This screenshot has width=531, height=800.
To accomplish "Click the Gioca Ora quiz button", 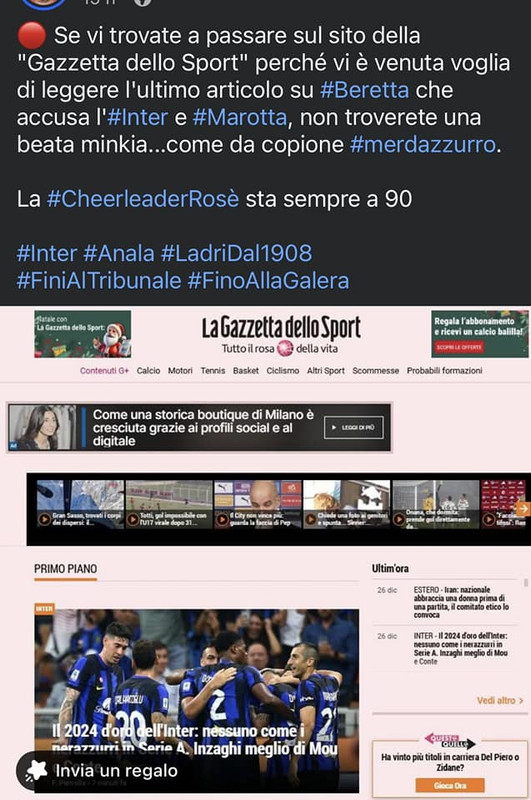I will click(450, 785).
